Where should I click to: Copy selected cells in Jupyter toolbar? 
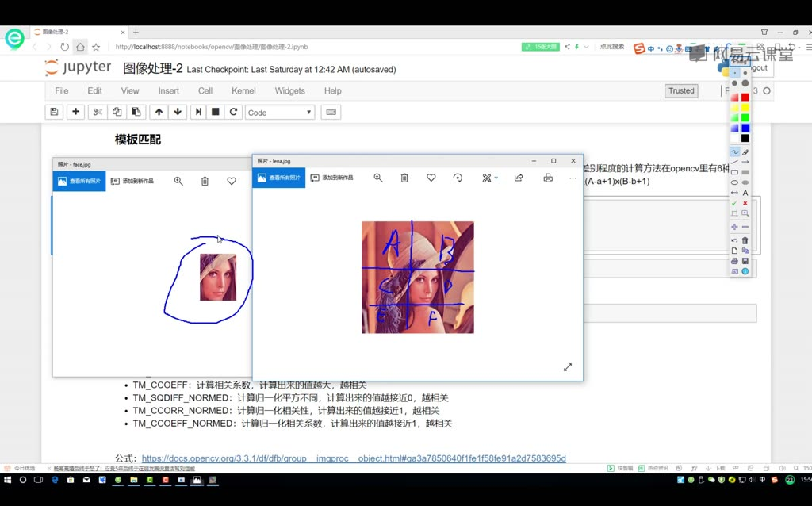tap(117, 112)
